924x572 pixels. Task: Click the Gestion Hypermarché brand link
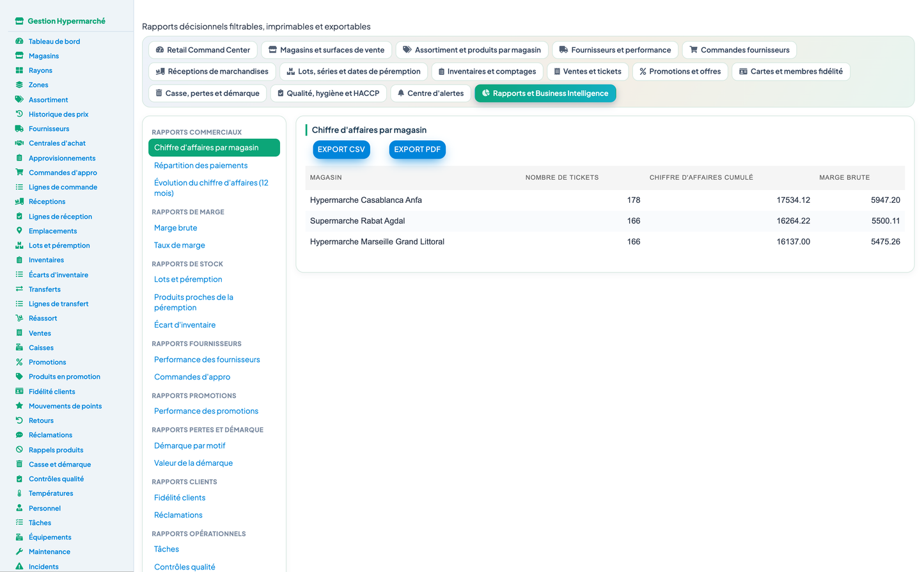pos(61,21)
